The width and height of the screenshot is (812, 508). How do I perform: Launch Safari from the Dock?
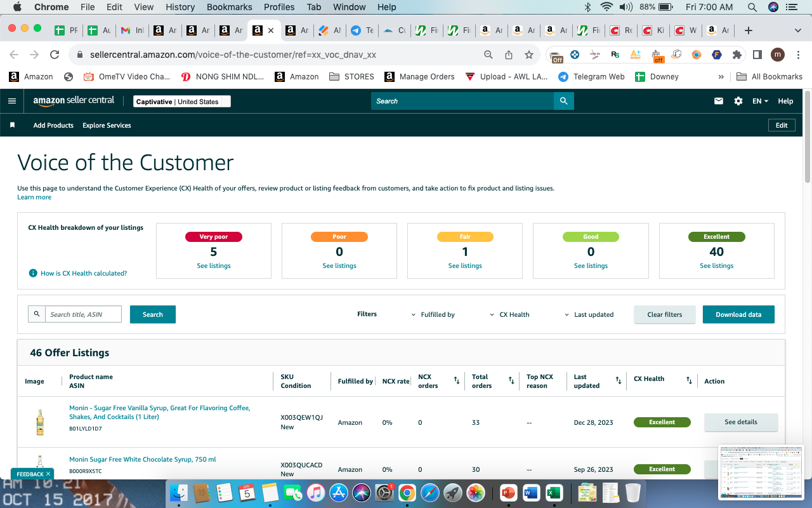(x=429, y=492)
